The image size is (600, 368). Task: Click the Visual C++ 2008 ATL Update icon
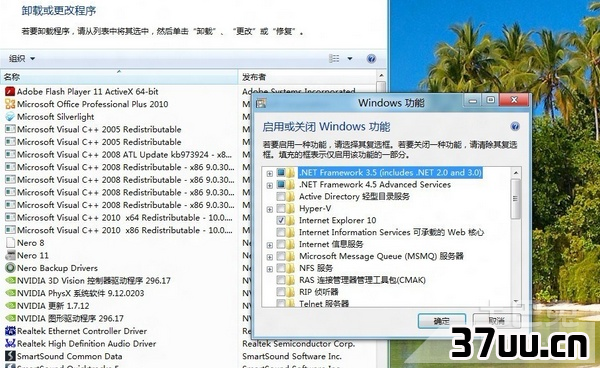10,155
